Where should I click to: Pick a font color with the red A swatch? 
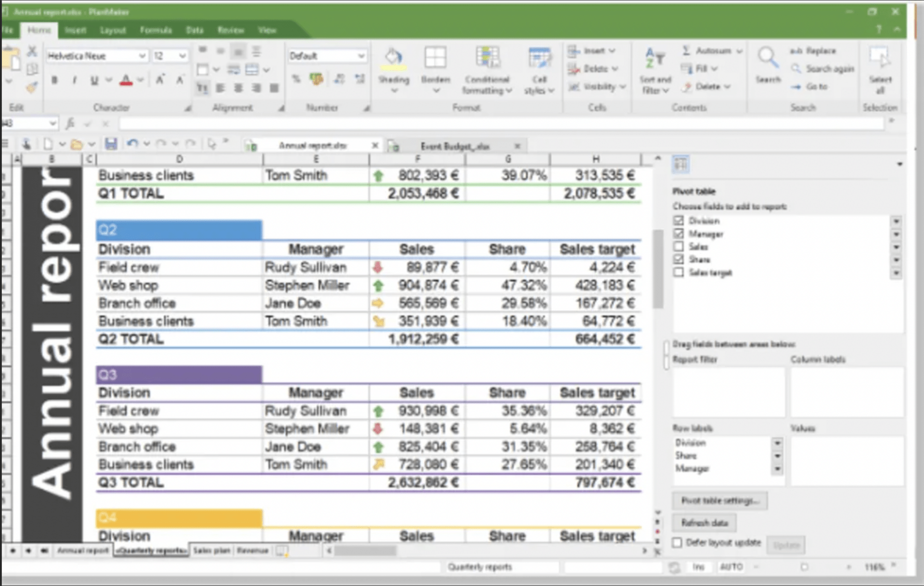point(126,80)
